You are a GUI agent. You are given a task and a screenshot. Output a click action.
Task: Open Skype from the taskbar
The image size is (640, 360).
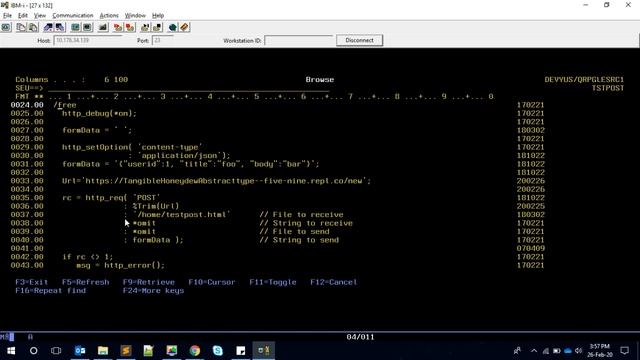218,350
